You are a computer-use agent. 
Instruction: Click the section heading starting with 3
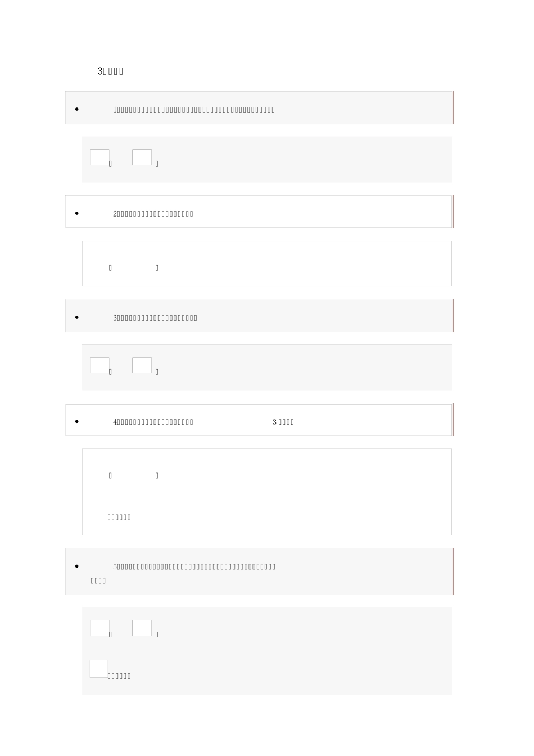click(x=110, y=71)
